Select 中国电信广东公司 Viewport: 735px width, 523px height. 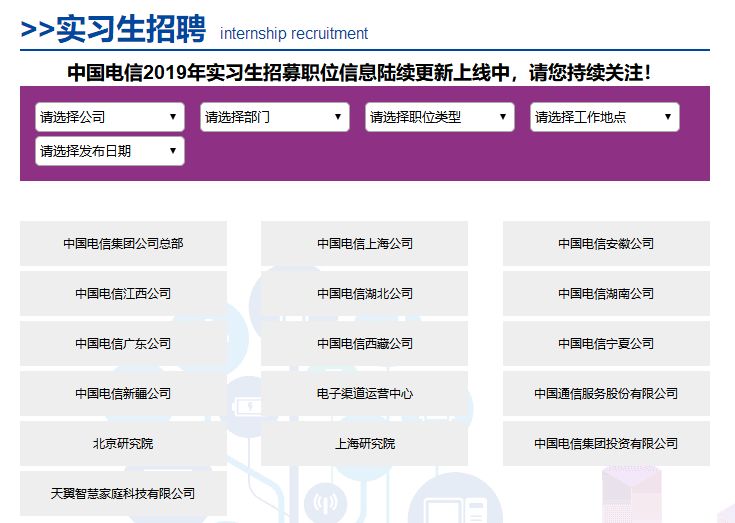click(x=123, y=344)
